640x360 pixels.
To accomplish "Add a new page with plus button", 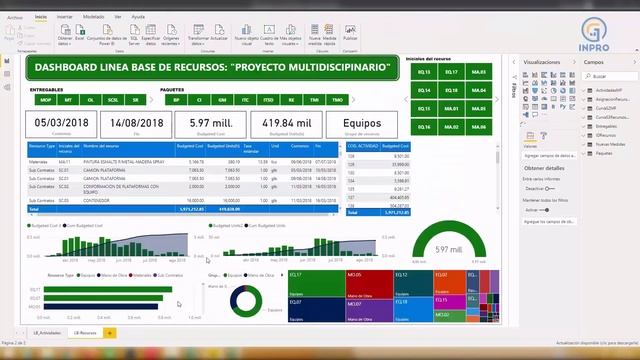I will click(109, 333).
